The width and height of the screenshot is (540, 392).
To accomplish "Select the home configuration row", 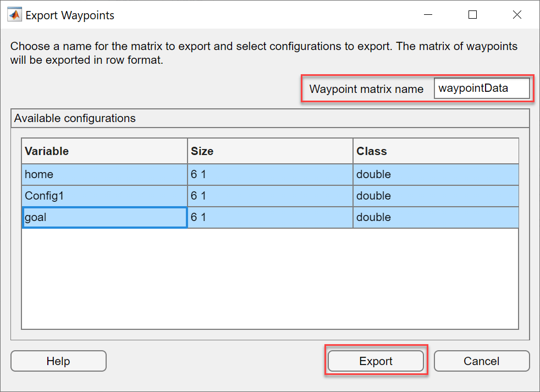I will point(104,174).
